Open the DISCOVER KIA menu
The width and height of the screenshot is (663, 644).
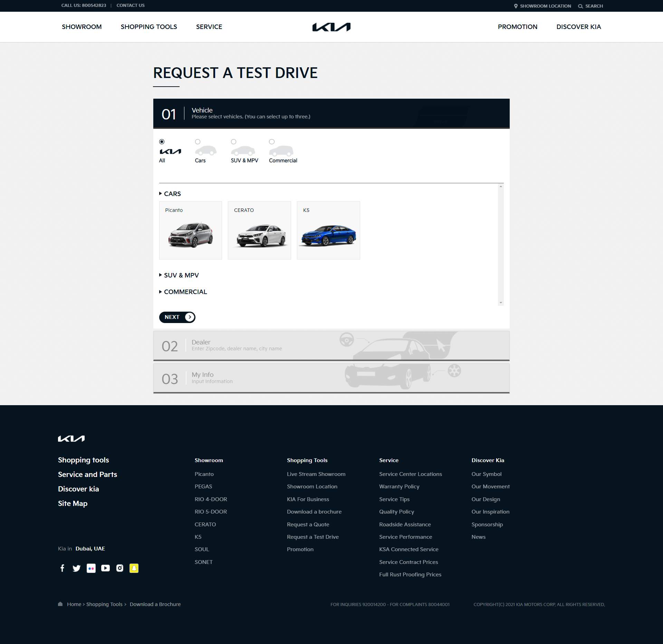point(578,27)
